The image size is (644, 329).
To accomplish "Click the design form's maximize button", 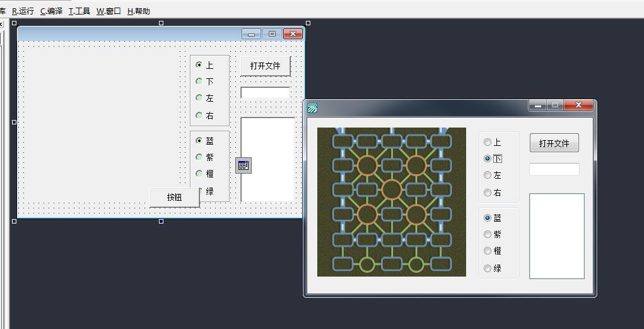I will coord(272,34).
